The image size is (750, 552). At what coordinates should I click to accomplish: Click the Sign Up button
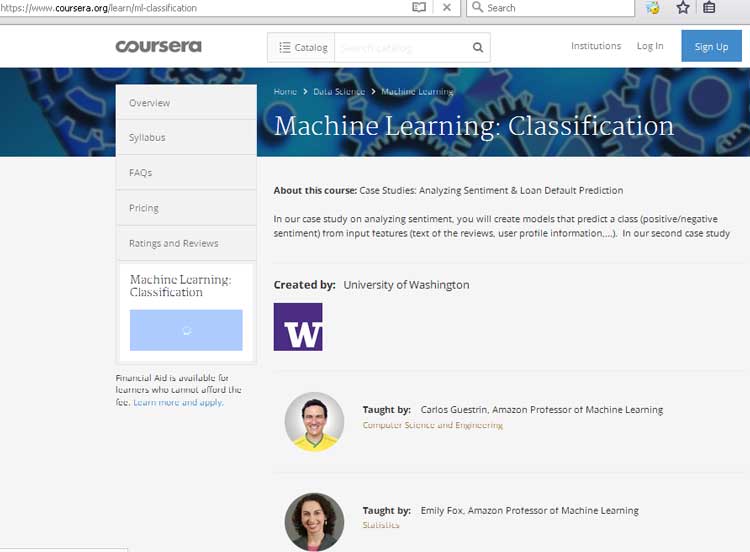pyautogui.click(x=711, y=46)
